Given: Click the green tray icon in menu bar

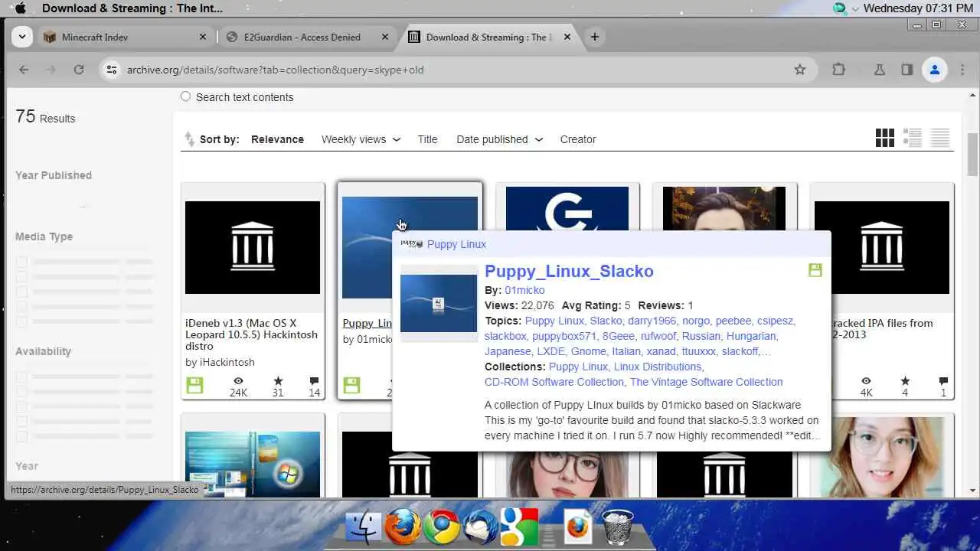Looking at the screenshot, I should (x=840, y=8).
